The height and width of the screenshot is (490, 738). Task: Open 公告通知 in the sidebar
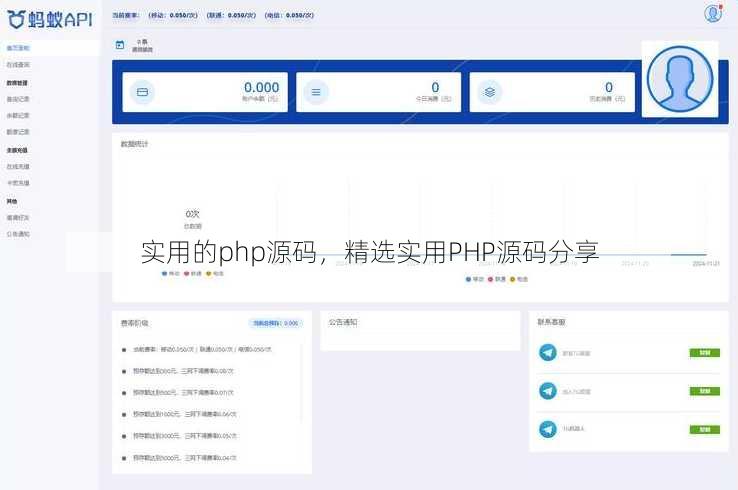point(18,234)
